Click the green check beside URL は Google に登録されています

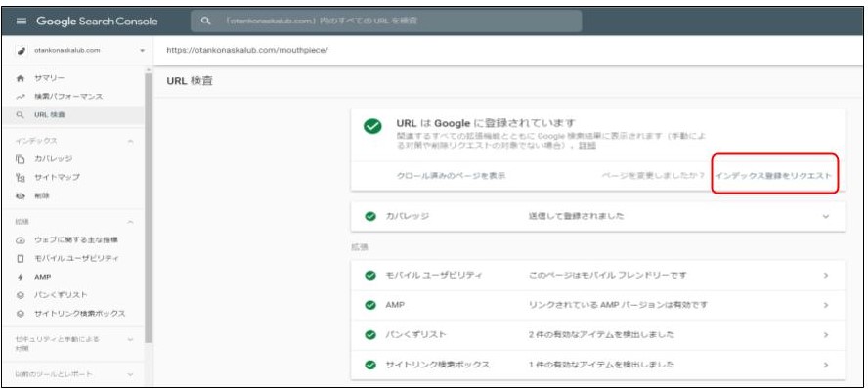372,127
